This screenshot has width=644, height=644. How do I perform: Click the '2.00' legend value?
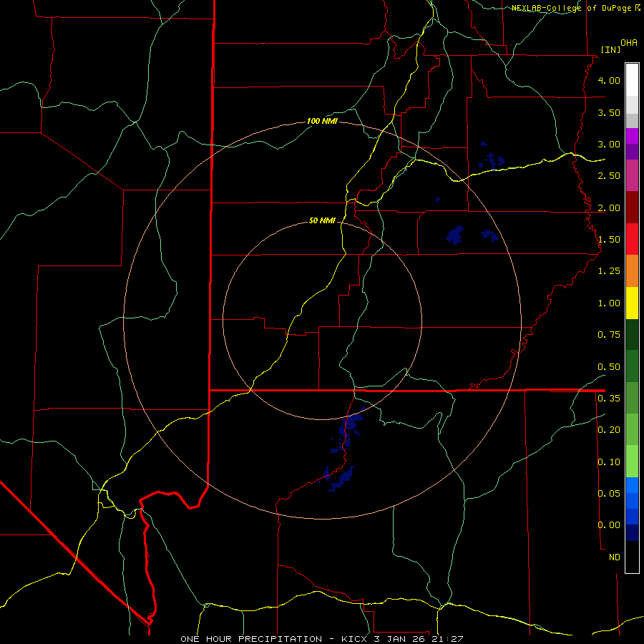[x=609, y=208]
